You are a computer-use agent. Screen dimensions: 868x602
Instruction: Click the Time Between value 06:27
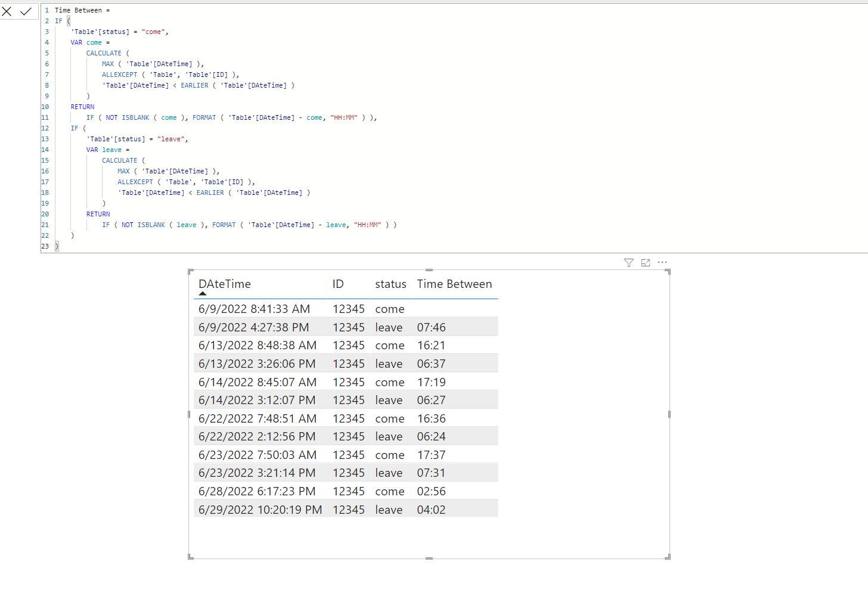pos(431,400)
